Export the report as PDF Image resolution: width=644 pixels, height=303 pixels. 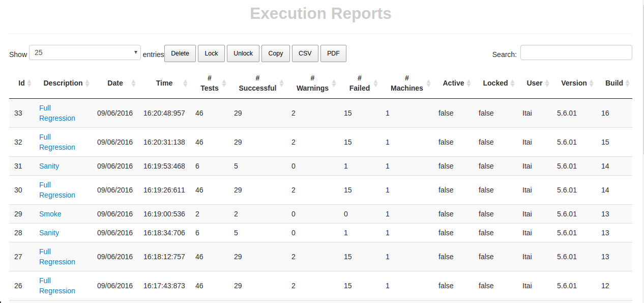click(333, 53)
